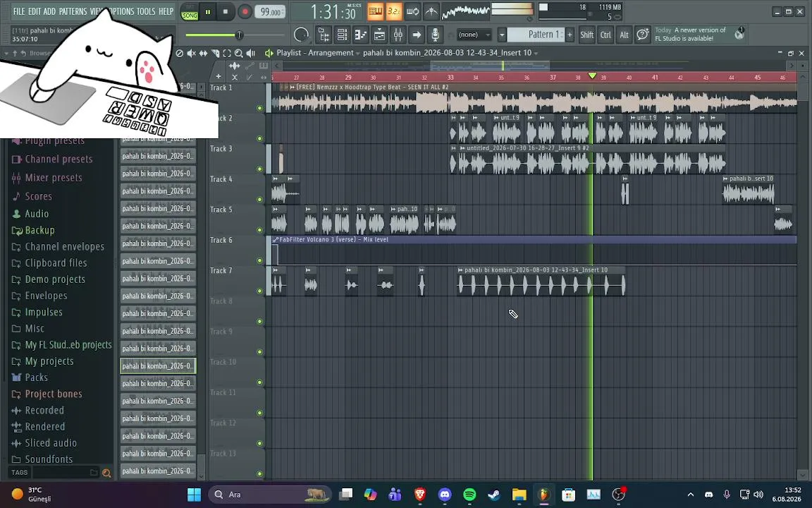Screen dimensions: 812x508
Task: Open the Mixer view
Action: 398,35
